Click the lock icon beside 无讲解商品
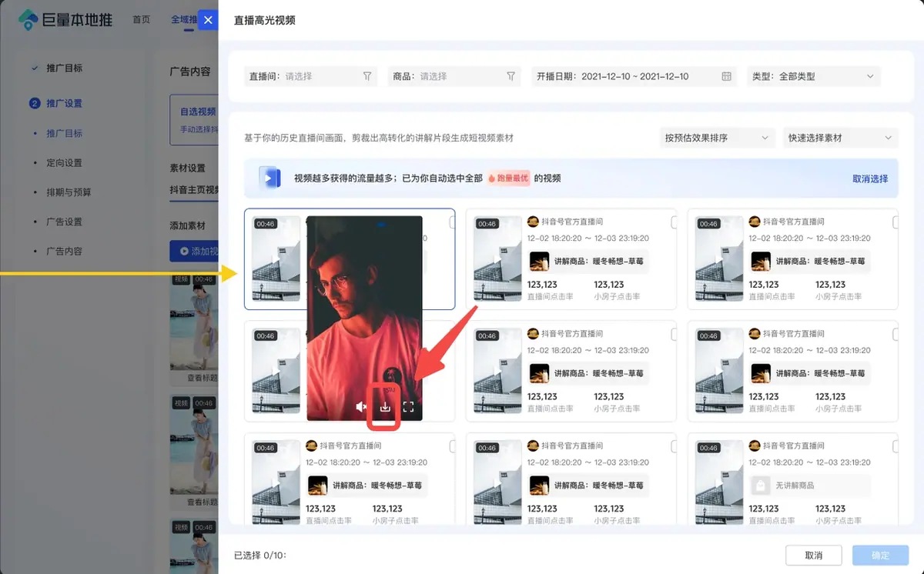Image resolution: width=924 pixels, height=574 pixels. coord(761,486)
